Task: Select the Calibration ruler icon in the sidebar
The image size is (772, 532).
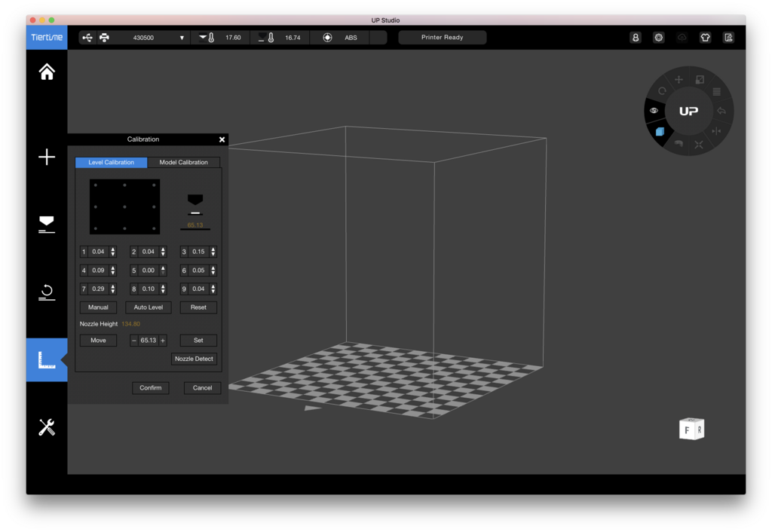Action: (x=47, y=359)
